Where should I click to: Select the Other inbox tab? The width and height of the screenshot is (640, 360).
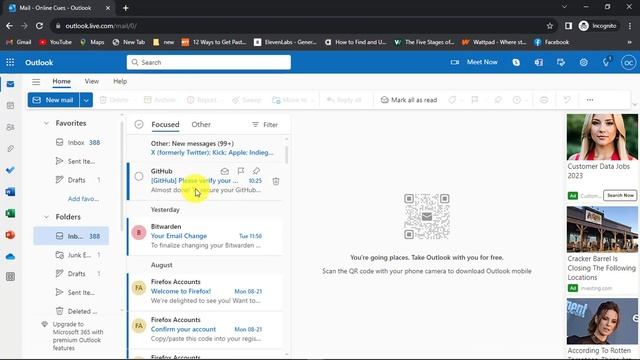[x=201, y=124]
